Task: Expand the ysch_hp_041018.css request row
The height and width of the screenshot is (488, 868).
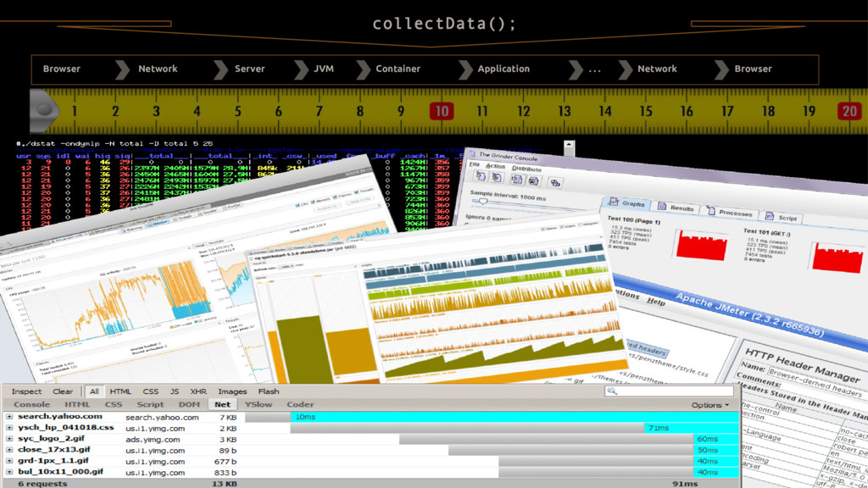Action: 9,428
